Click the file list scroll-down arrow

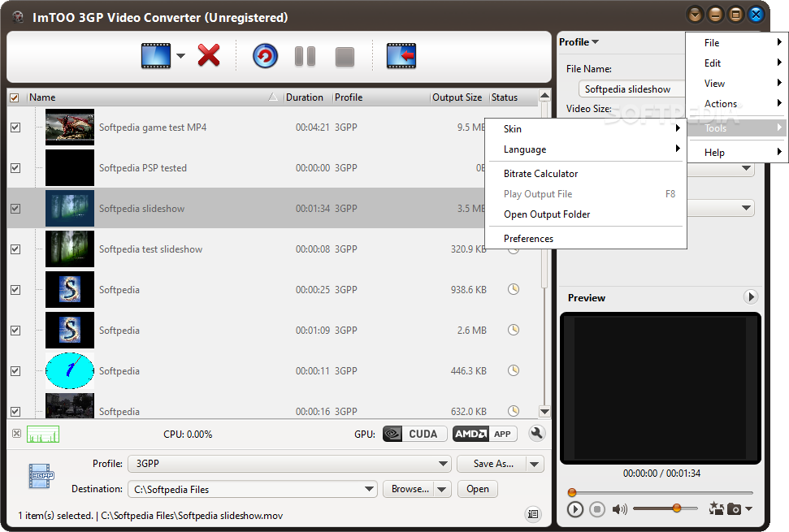pos(544,411)
